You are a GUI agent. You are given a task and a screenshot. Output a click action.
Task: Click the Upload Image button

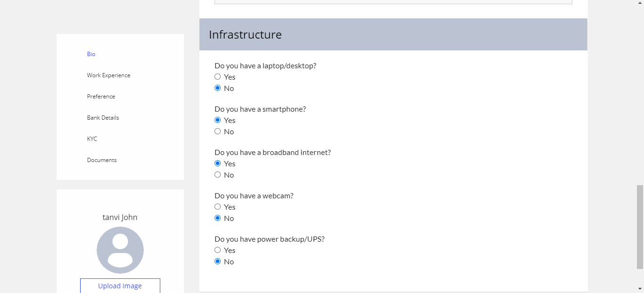click(x=120, y=286)
